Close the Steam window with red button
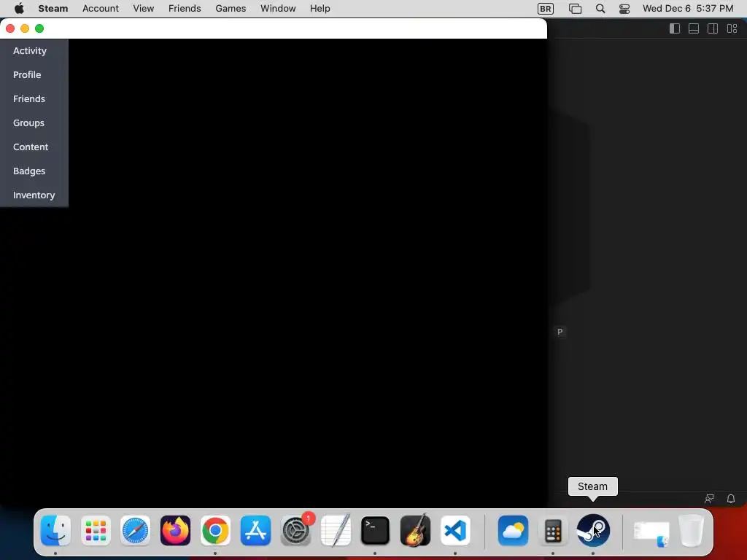 point(10,28)
